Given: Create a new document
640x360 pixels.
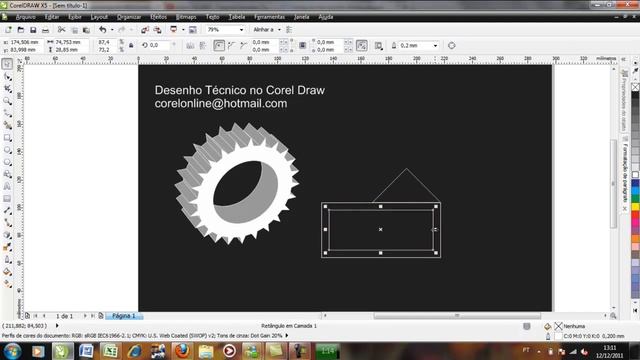Looking at the screenshot, I should 8,30.
